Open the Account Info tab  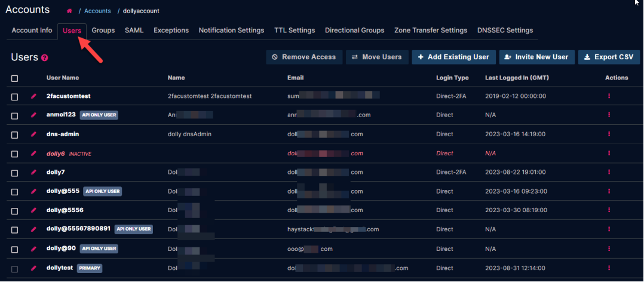click(x=32, y=30)
